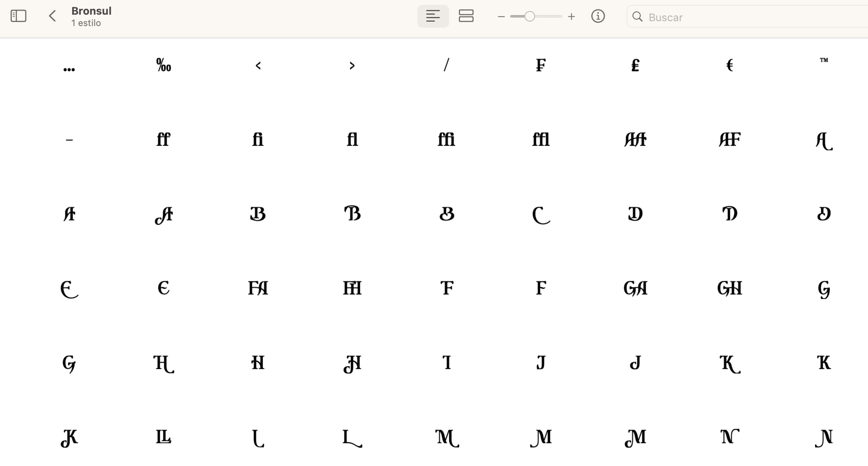Select the pound sterling glyph

click(x=635, y=65)
